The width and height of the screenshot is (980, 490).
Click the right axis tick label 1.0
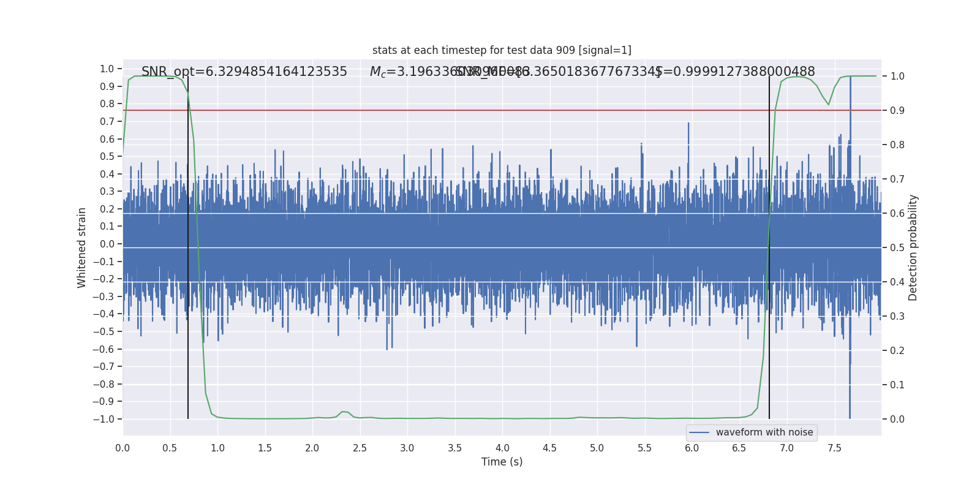point(897,76)
